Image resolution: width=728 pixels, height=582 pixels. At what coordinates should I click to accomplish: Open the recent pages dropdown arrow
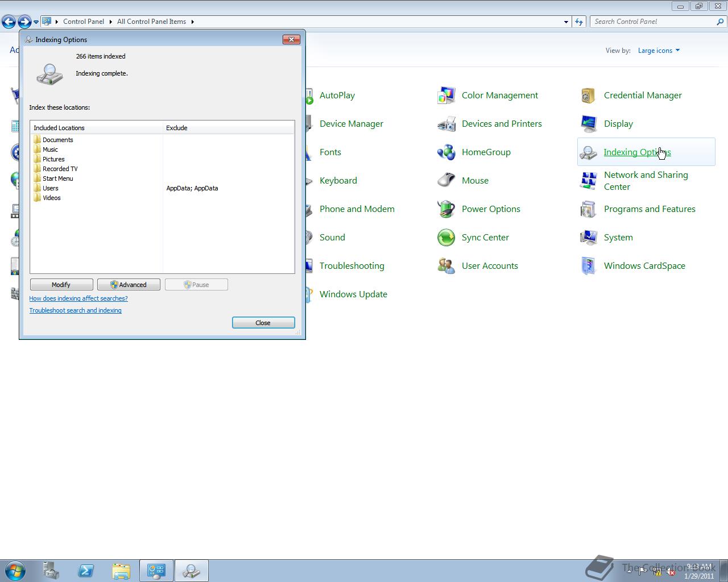coord(36,22)
